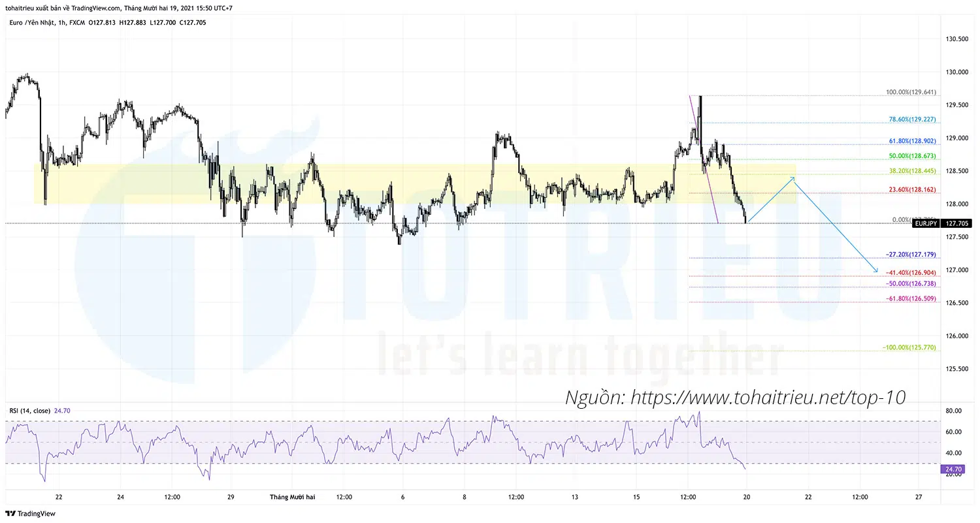Screen dimensions: 980x523
Task: Click the -50.00%(126.738) Fibonacci label
Action: pos(911,284)
